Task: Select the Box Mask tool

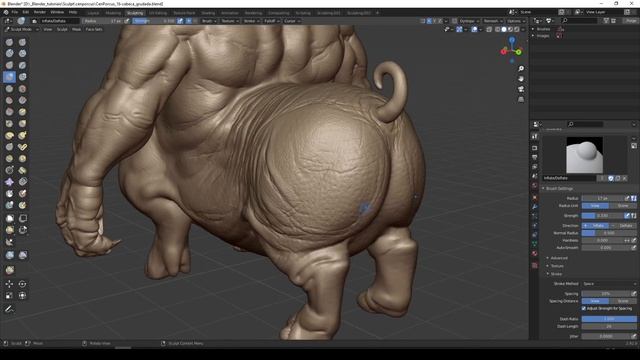Action: (9, 218)
